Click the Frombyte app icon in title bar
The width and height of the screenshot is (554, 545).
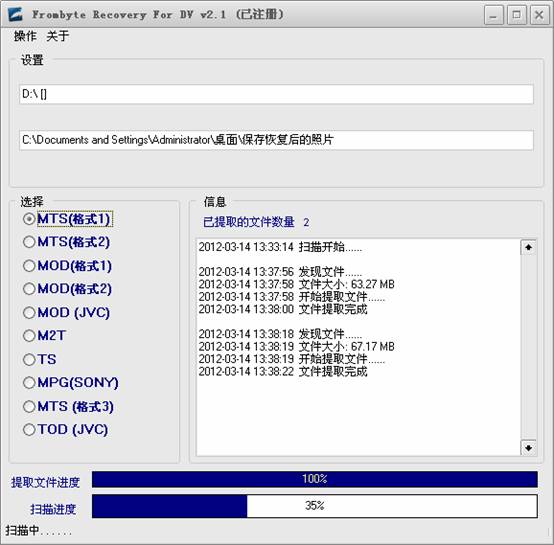[15, 15]
